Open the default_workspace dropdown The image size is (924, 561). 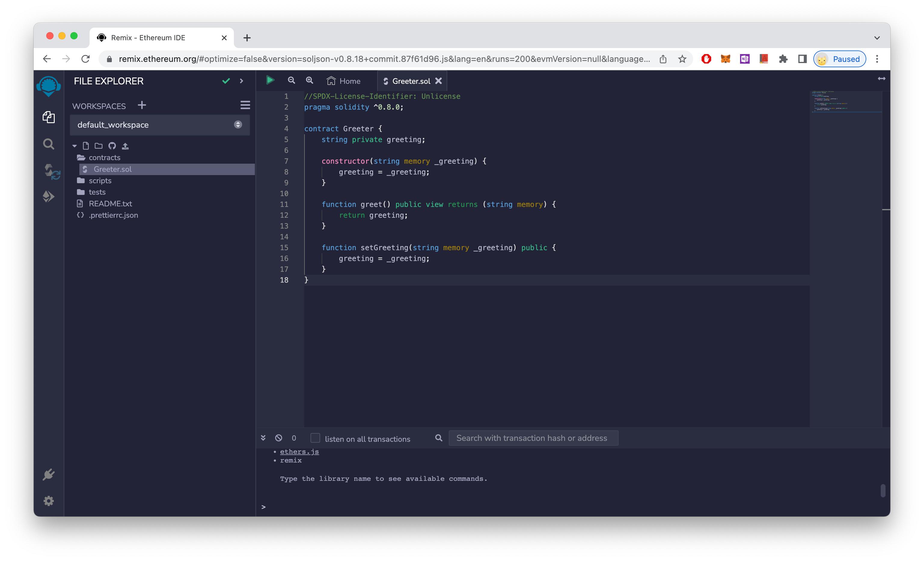pyautogui.click(x=160, y=125)
